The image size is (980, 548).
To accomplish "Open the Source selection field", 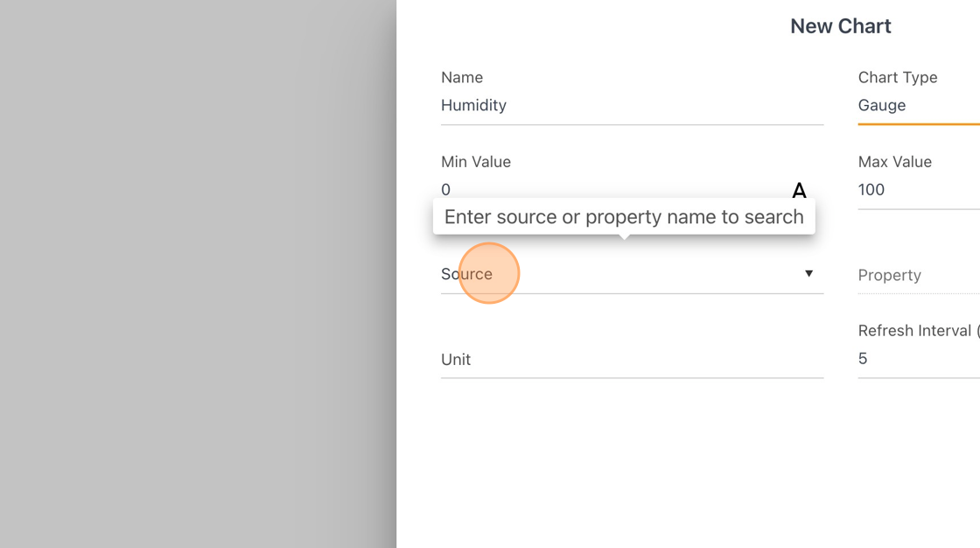I will (x=632, y=274).
